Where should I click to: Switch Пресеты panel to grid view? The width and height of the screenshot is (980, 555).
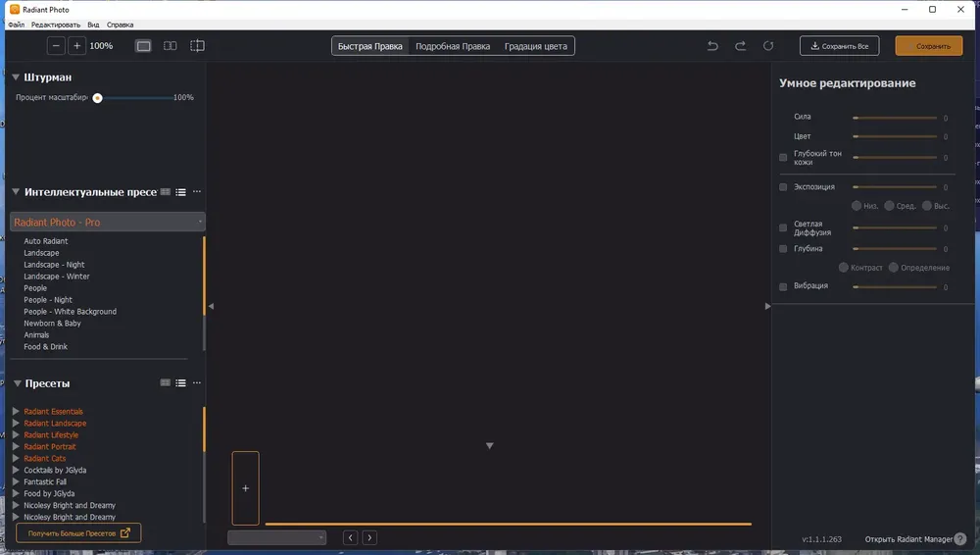click(x=165, y=383)
